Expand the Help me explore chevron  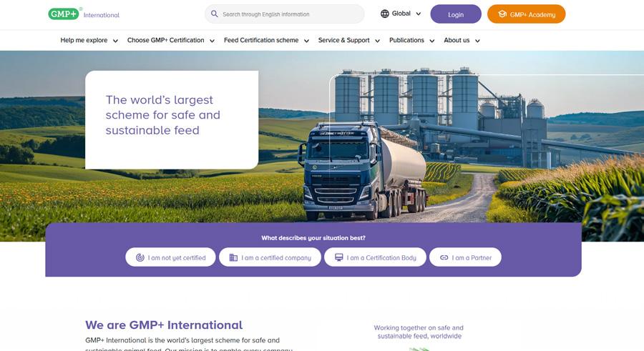(115, 41)
